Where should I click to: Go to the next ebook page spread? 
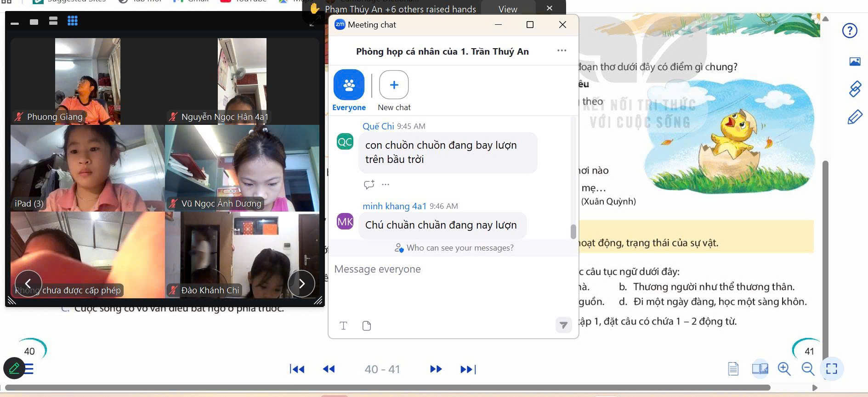[x=436, y=369]
